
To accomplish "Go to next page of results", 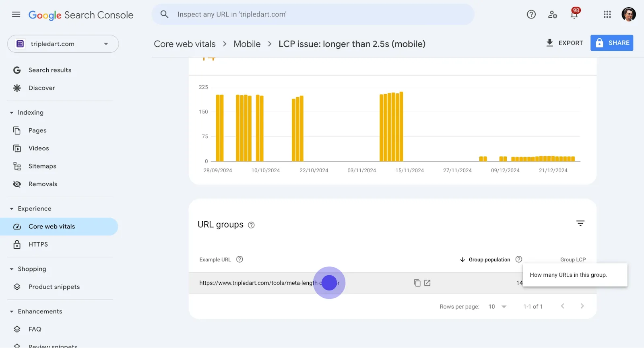I will 582,307.
